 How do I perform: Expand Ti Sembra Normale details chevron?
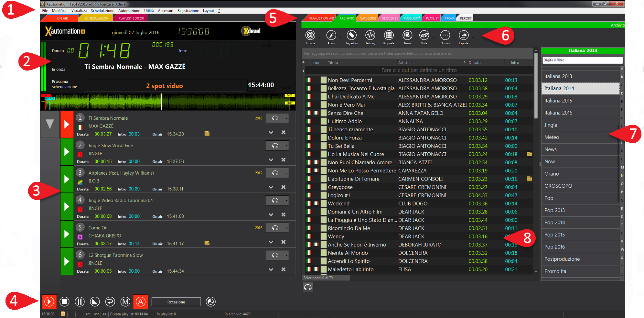click(271, 132)
